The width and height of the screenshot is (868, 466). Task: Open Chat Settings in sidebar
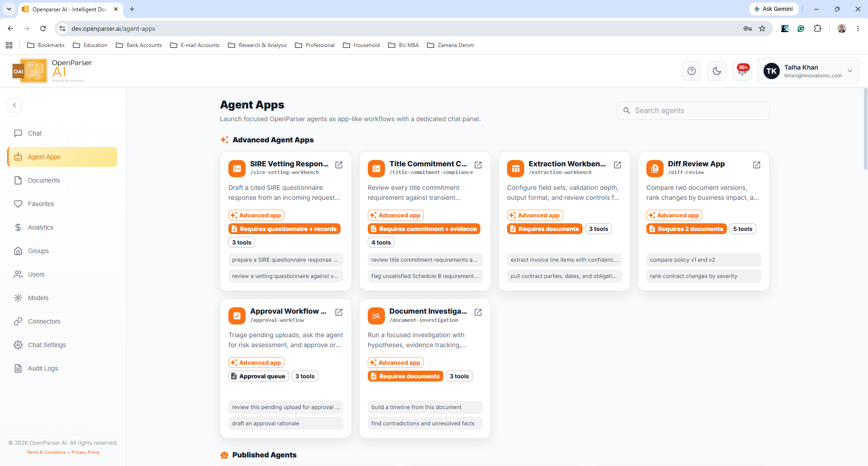(x=62, y=345)
